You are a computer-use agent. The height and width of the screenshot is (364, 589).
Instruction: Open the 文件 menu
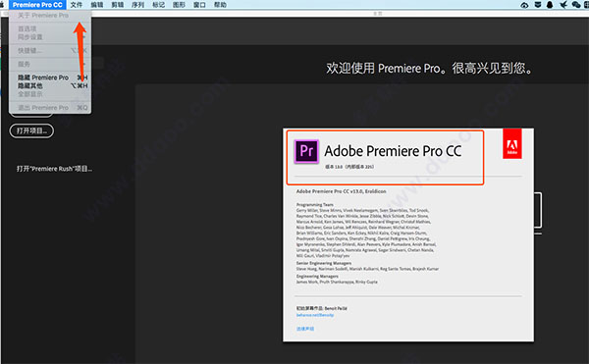tap(77, 5)
